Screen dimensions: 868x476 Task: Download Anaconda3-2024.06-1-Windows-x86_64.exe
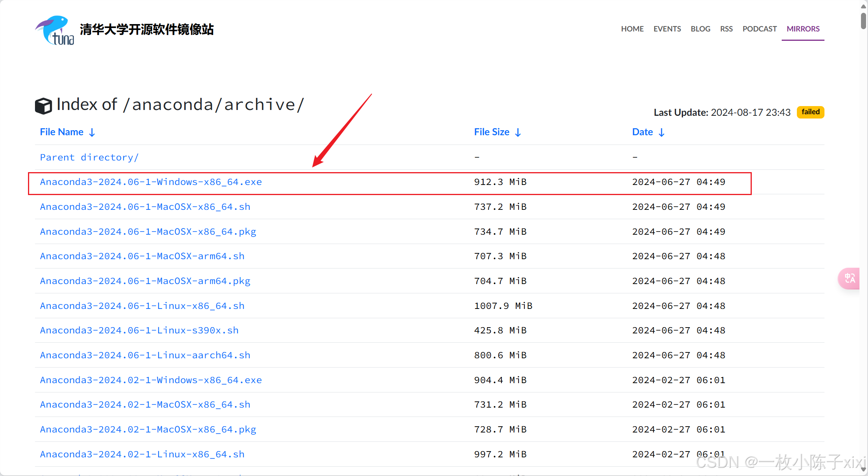coord(151,182)
